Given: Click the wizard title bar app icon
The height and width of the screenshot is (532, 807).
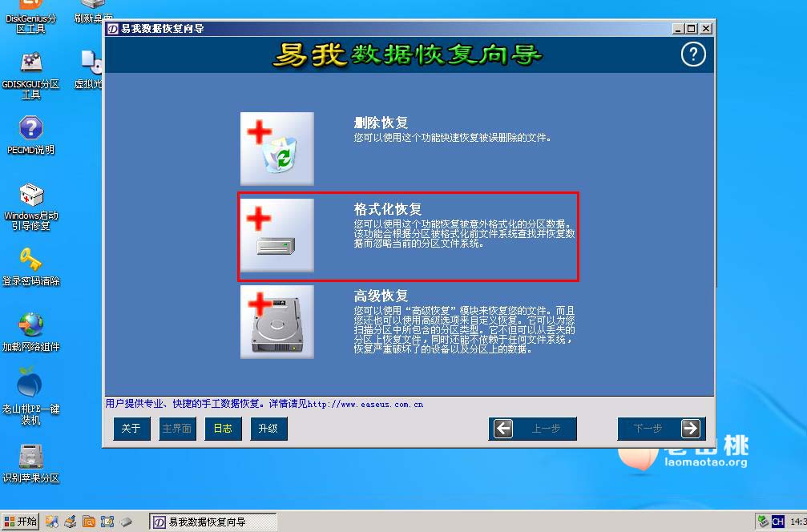Looking at the screenshot, I should pyautogui.click(x=113, y=29).
